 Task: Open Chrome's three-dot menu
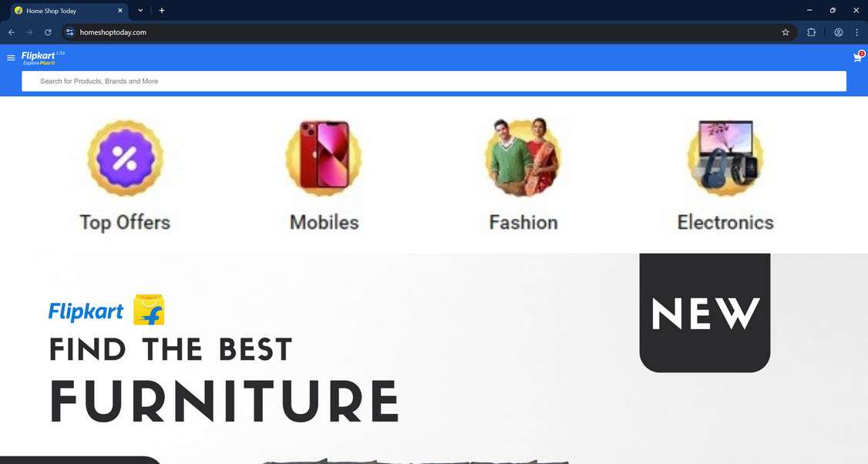pos(857,32)
